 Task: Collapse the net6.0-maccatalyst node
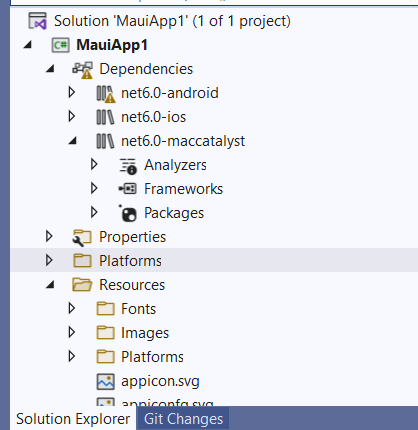[x=73, y=141]
